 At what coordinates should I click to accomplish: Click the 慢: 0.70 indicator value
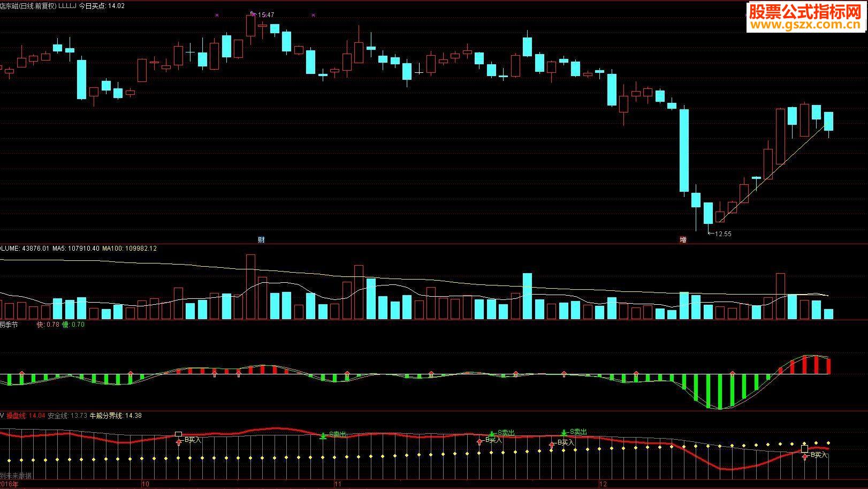coord(73,324)
